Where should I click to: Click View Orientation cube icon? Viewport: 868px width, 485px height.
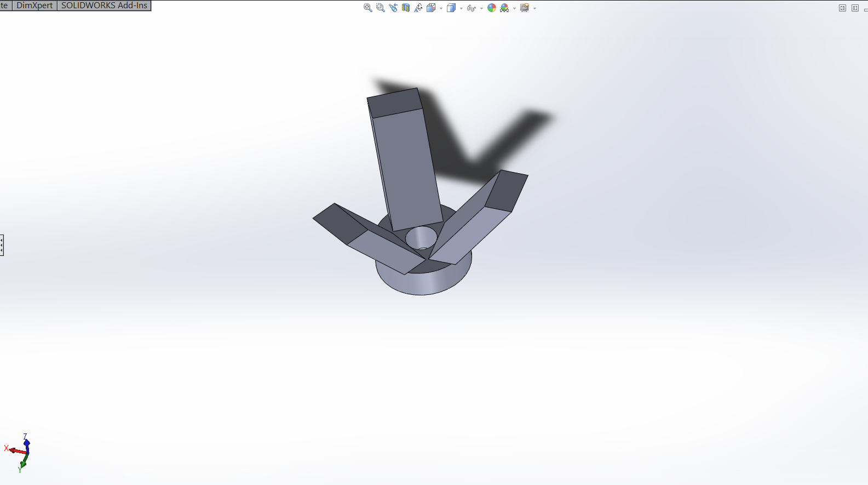(x=431, y=8)
